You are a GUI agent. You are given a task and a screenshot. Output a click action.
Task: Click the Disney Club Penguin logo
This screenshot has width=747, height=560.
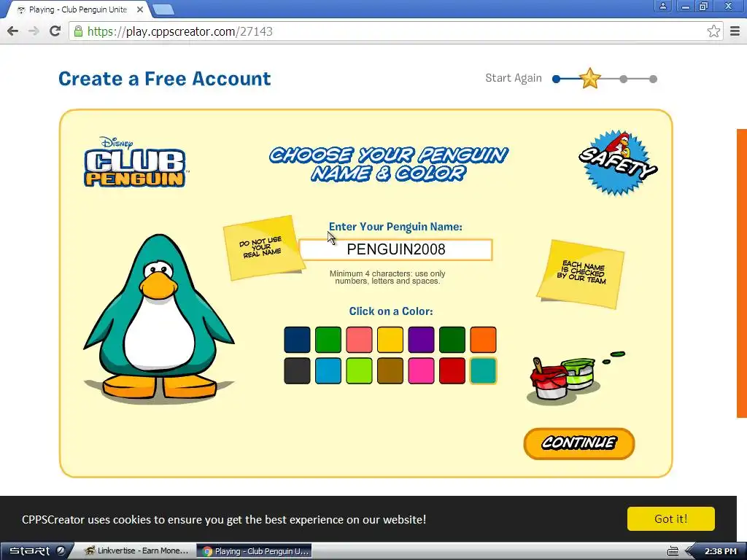[135, 162]
